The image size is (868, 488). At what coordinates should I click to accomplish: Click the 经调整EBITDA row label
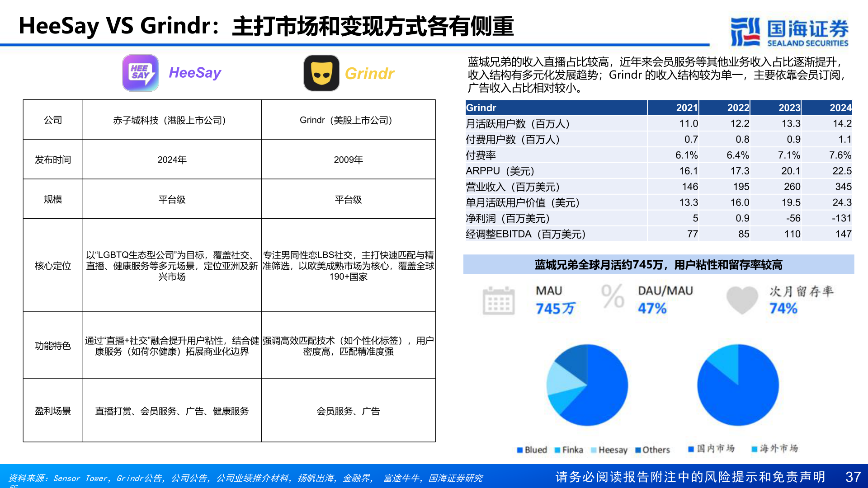[526, 234]
